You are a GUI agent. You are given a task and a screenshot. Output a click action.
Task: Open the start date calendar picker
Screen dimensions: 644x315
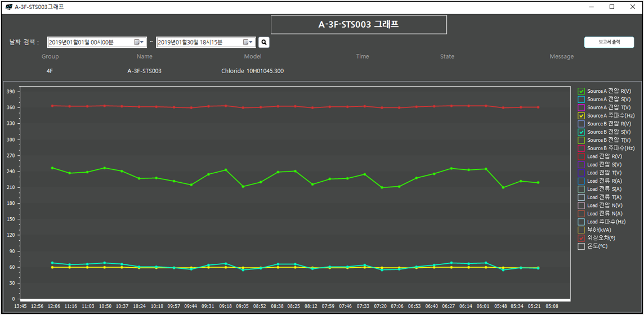click(138, 42)
